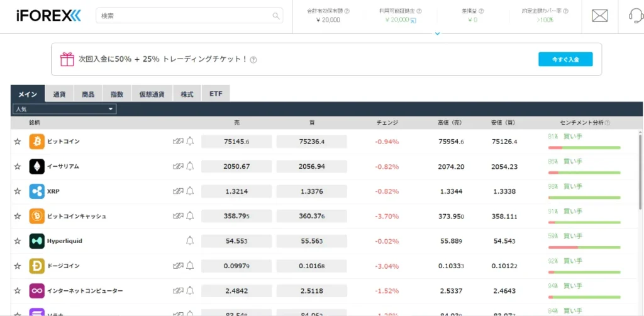
Task: Set a price alert bell for イーサリアム
Action: click(x=190, y=166)
